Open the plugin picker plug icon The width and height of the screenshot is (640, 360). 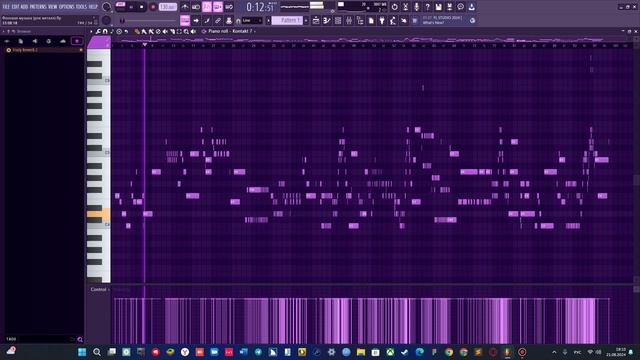click(382, 20)
